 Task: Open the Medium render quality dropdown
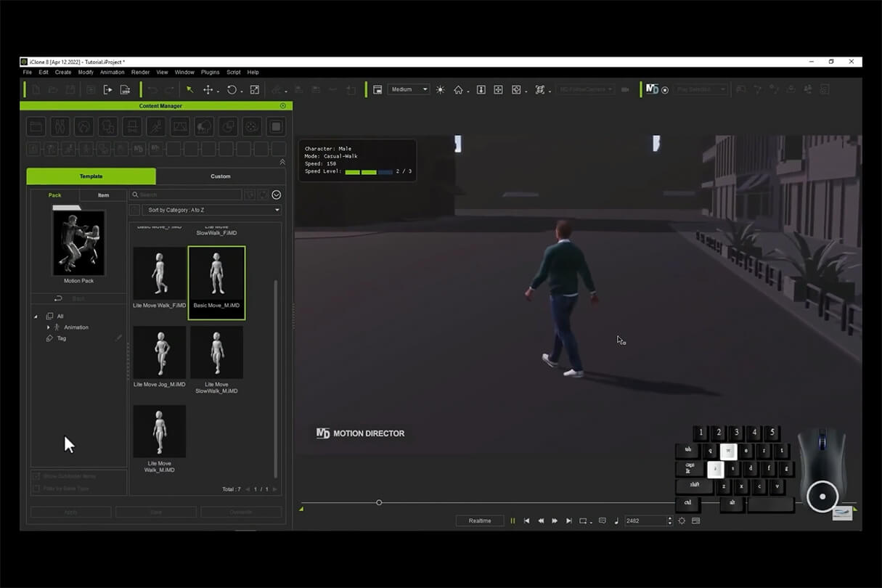click(409, 89)
